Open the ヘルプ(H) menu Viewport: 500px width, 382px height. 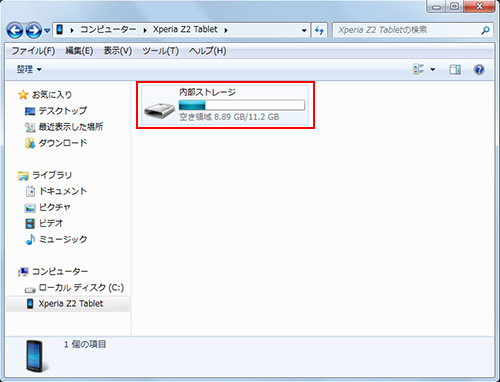207,51
